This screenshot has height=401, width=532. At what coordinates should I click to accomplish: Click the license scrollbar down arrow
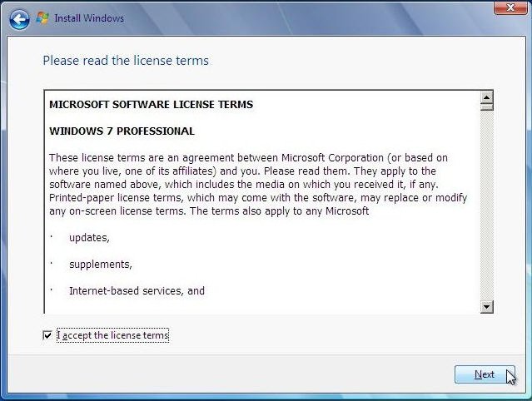pyautogui.click(x=487, y=307)
